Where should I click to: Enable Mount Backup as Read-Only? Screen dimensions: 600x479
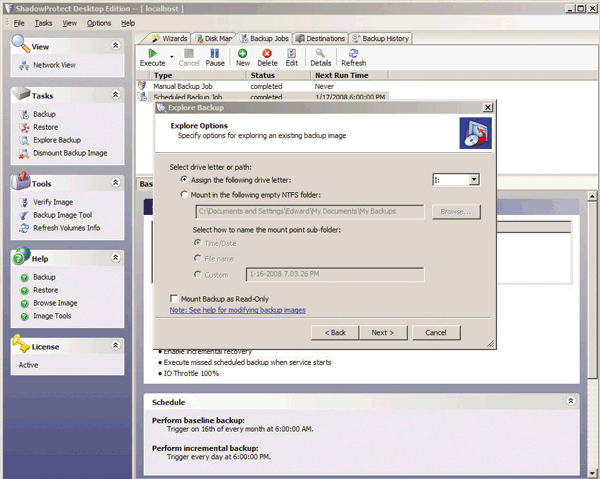coord(174,298)
